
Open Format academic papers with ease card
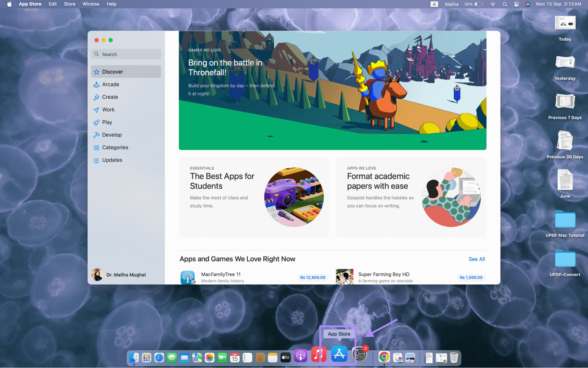(x=411, y=197)
